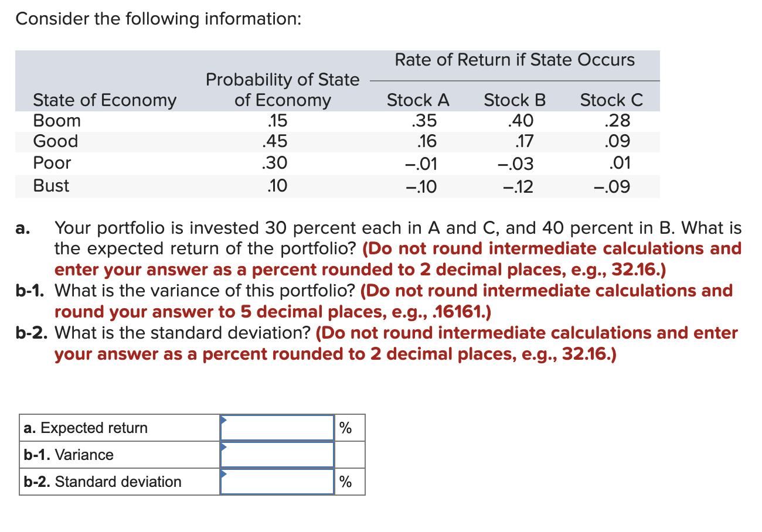The image size is (762, 532).
Task: Click the Variance answer input box
Action: coord(277,455)
